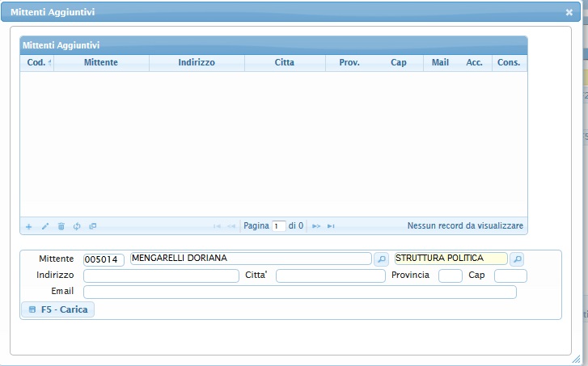
Task: Click the edit record pencil icon
Action: pyautogui.click(x=45, y=226)
